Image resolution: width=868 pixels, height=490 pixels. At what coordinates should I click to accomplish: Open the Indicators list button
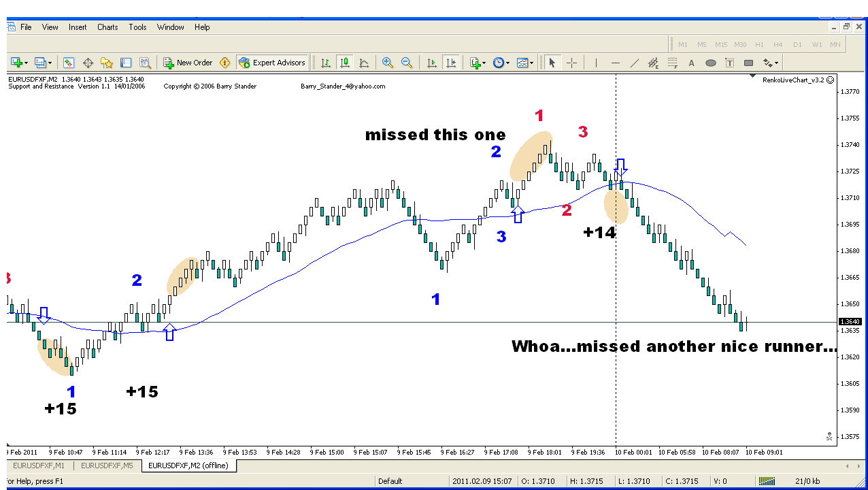(475, 63)
